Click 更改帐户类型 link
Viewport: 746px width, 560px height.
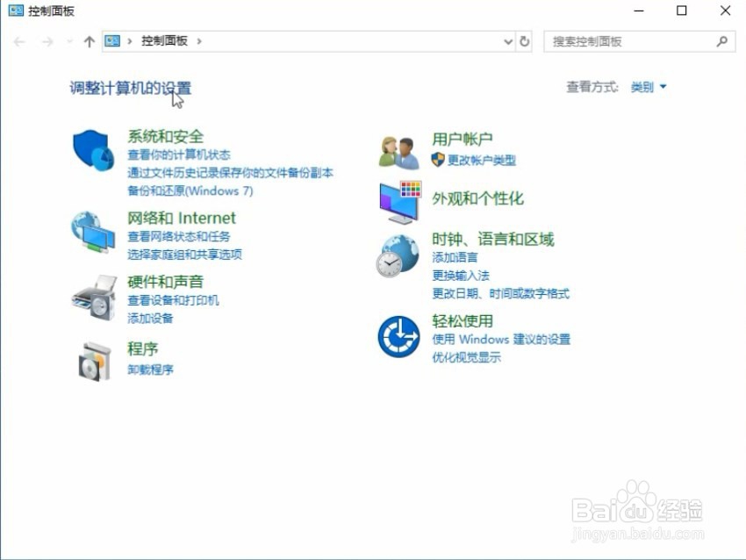(482, 160)
